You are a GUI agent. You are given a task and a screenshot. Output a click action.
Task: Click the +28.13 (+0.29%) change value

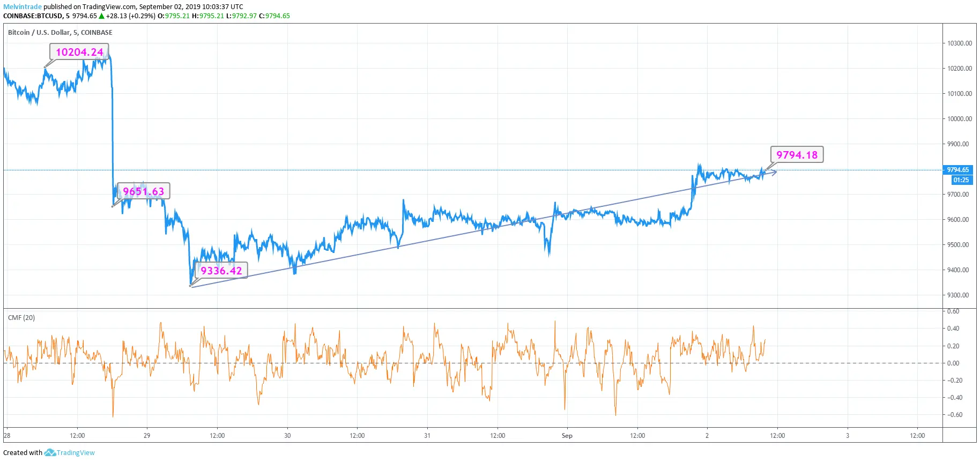130,16
